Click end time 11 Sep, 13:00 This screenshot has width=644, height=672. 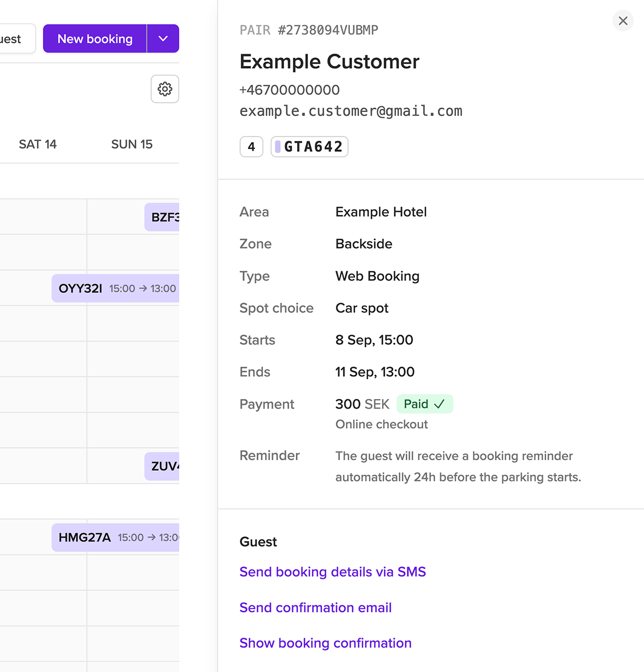(x=375, y=372)
